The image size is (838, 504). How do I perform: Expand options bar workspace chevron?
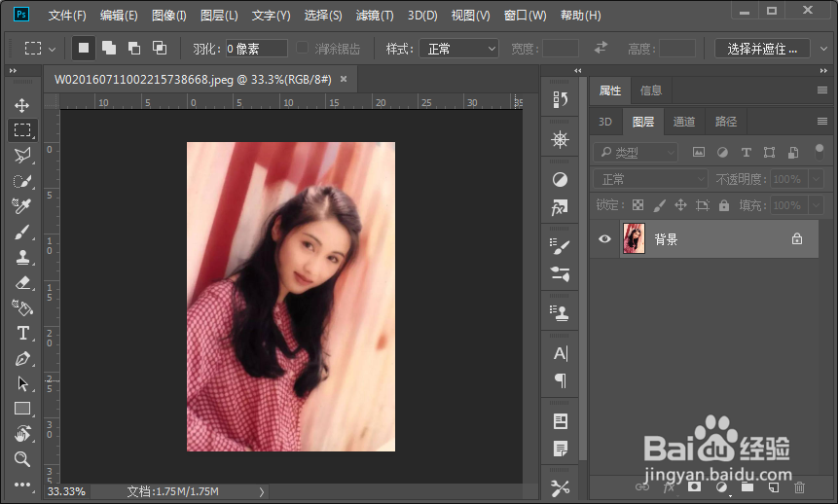pos(823,49)
